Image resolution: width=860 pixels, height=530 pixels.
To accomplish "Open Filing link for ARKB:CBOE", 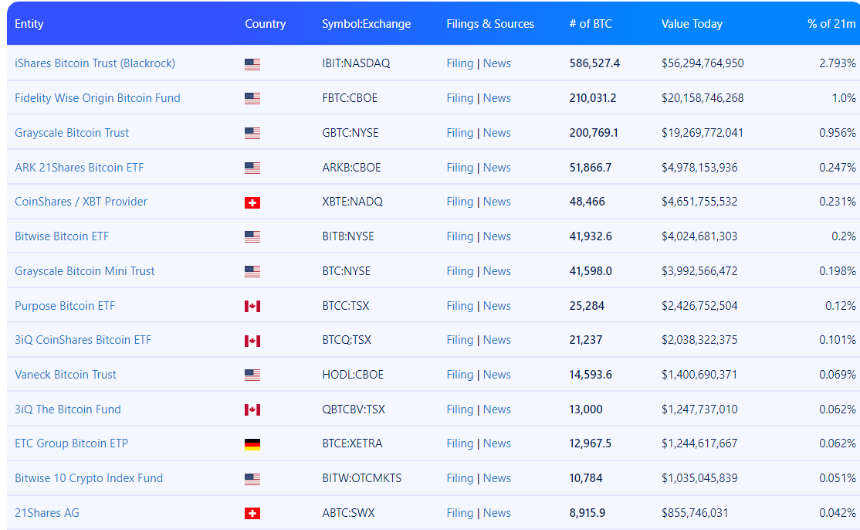I will pyautogui.click(x=460, y=167).
